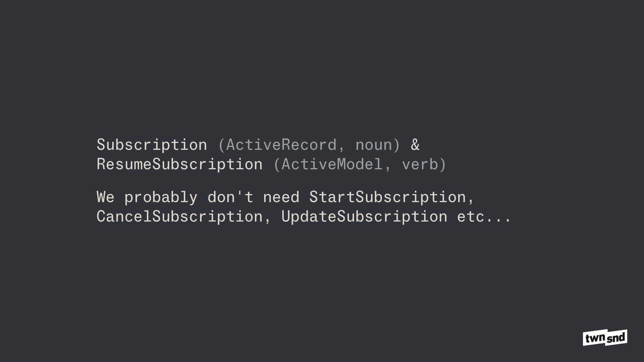Viewport: 644px width, 362px height.
Task: Click the ampersand symbol
Action: point(415,145)
